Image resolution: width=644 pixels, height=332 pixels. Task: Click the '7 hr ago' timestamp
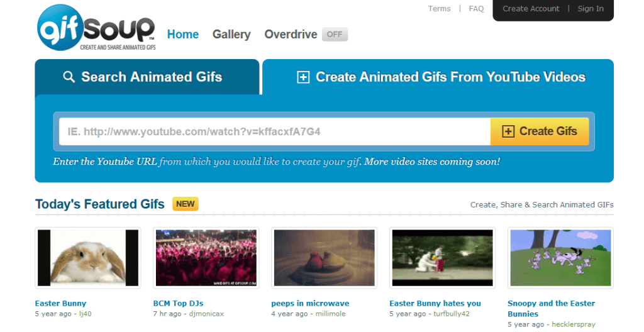[167, 314]
